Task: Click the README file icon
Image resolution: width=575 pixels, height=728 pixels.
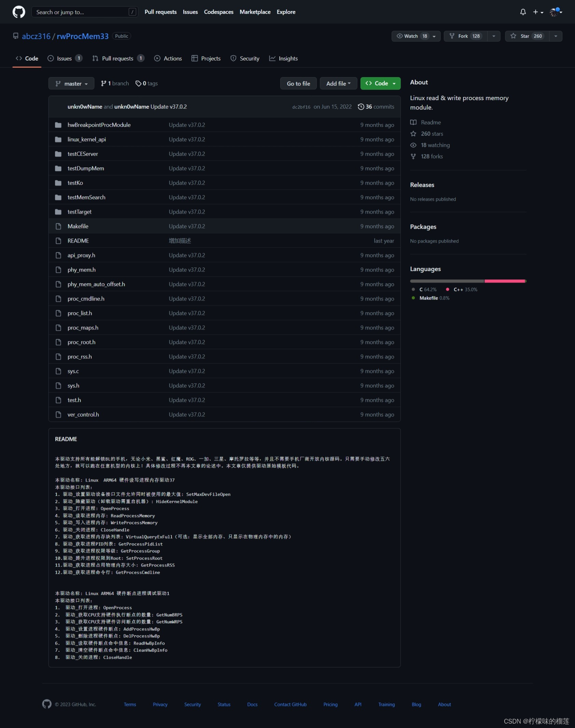Action: pyautogui.click(x=58, y=241)
